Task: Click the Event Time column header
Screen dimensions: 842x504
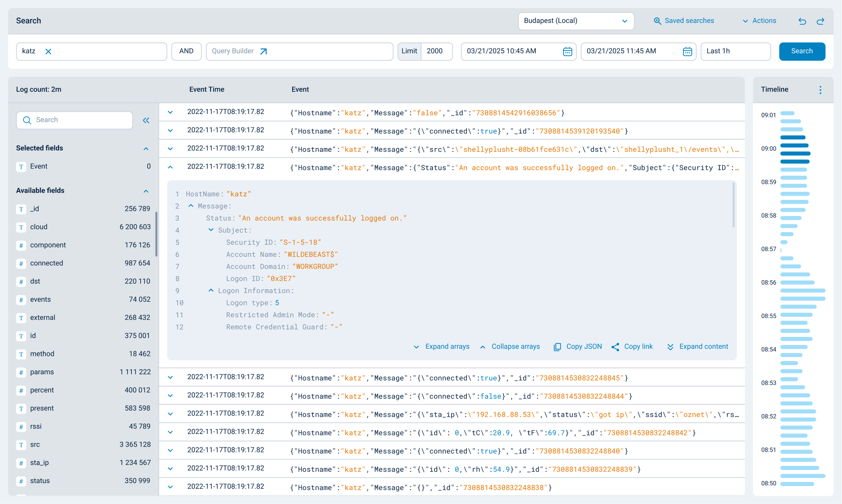Action: point(207,89)
